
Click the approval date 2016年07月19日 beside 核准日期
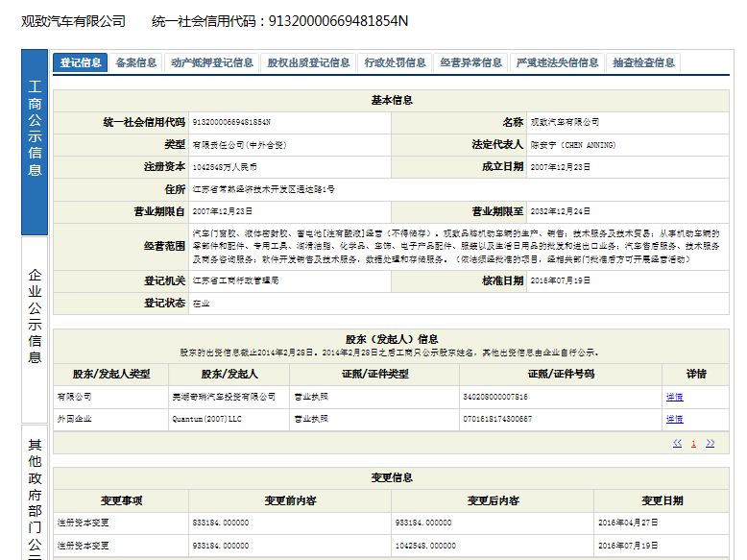(561, 280)
